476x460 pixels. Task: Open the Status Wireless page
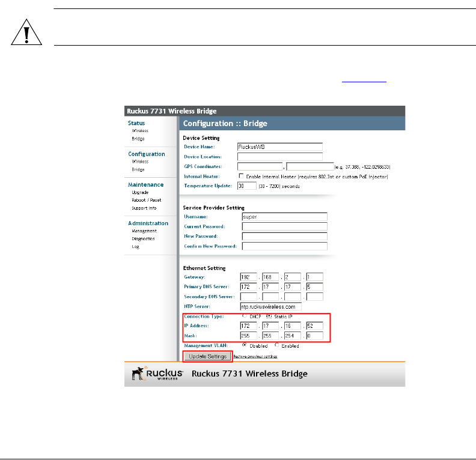[140, 131]
